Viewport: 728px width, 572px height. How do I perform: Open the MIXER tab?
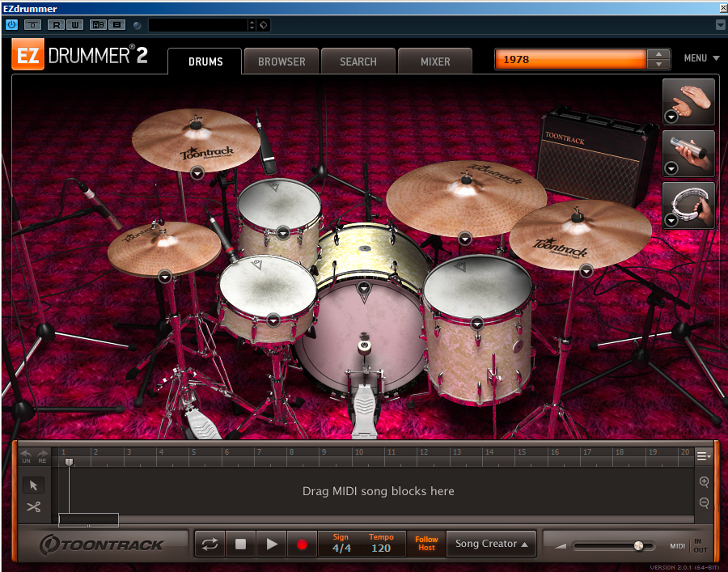(435, 61)
